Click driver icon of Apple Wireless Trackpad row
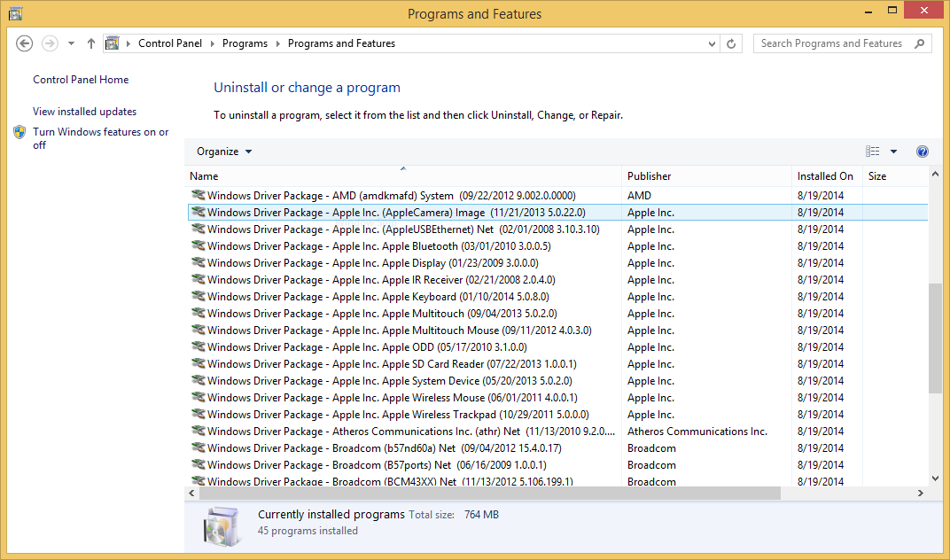 point(199,414)
